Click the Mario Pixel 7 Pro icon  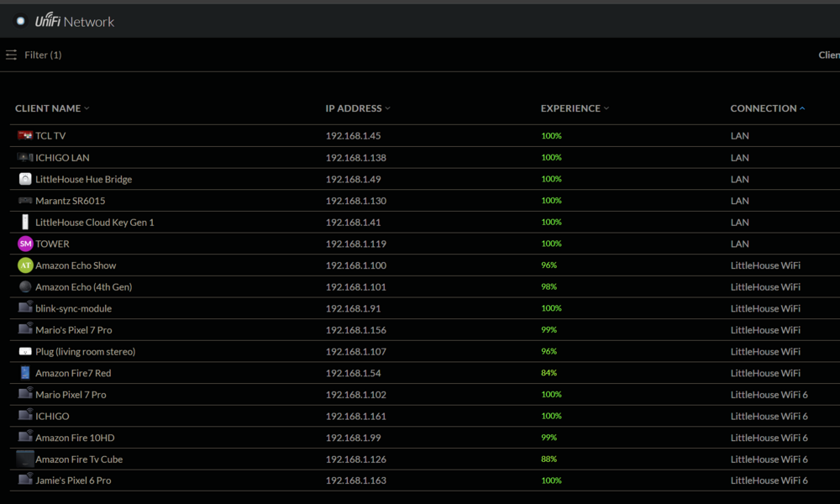pyautogui.click(x=25, y=394)
